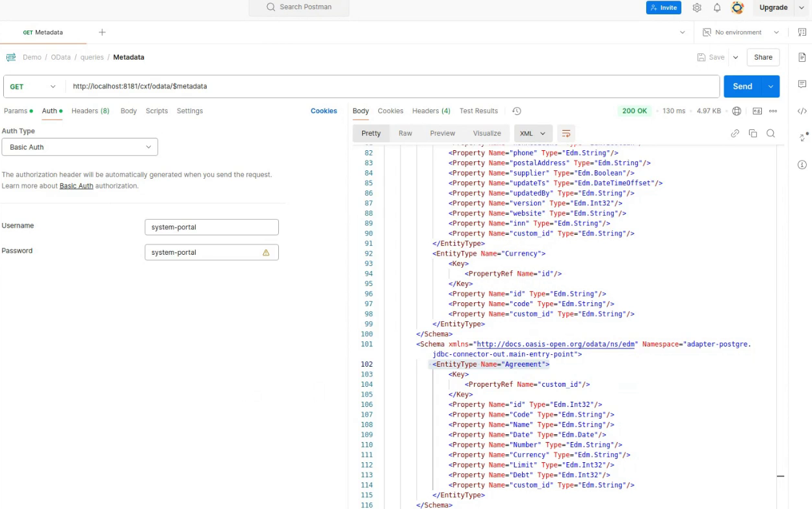The width and height of the screenshot is (812, 509).
Task: Open response history clock icon
Action: [x=517, y=111]
